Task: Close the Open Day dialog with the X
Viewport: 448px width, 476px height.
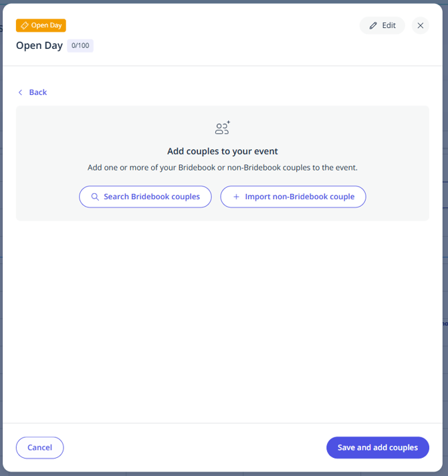Action: [x=421, y=25]
